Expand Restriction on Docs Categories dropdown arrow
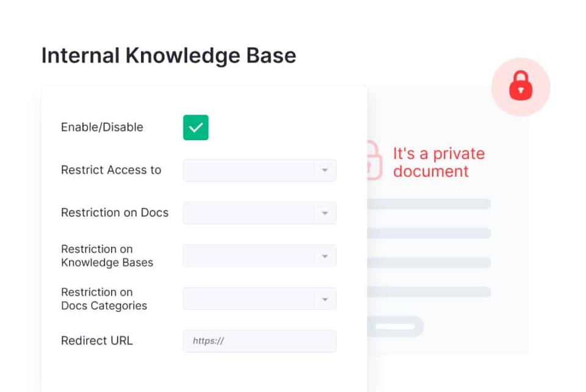Screen dimensions: 586x392 click(325, 299)
